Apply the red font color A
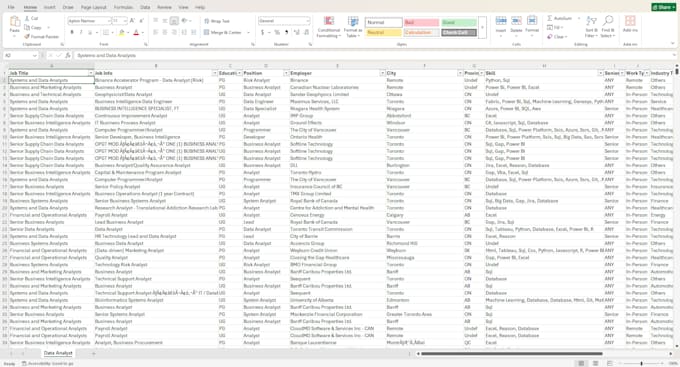The width and height of the screenshot is (680, 367). coord(136,33)
